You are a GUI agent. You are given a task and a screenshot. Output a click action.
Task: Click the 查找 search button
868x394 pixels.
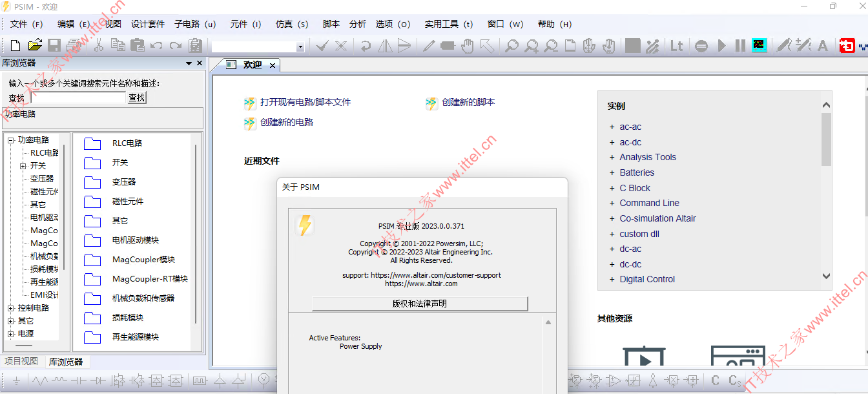137,98
